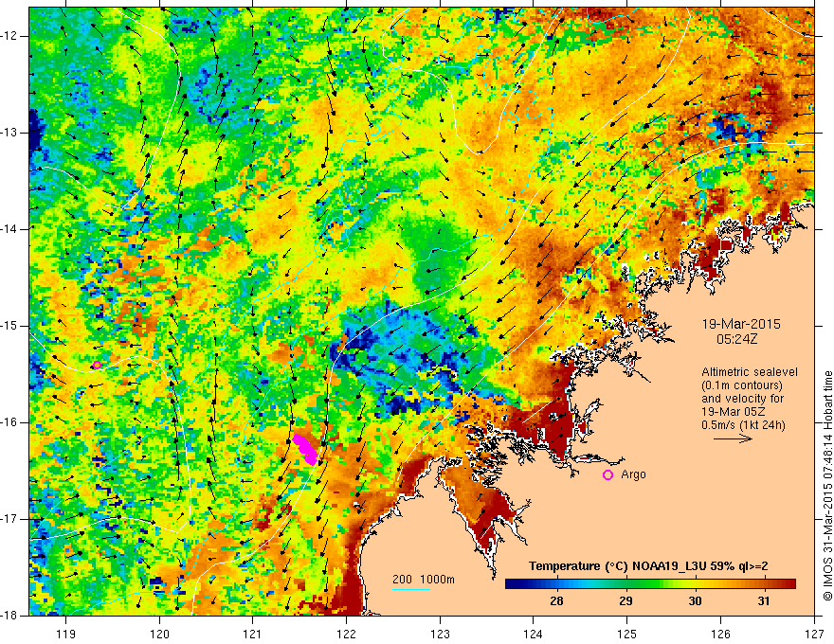Screen dimensions: 834x644
Task: Click the velocity scale reference arrow
Action: click(x=733, y=438)
